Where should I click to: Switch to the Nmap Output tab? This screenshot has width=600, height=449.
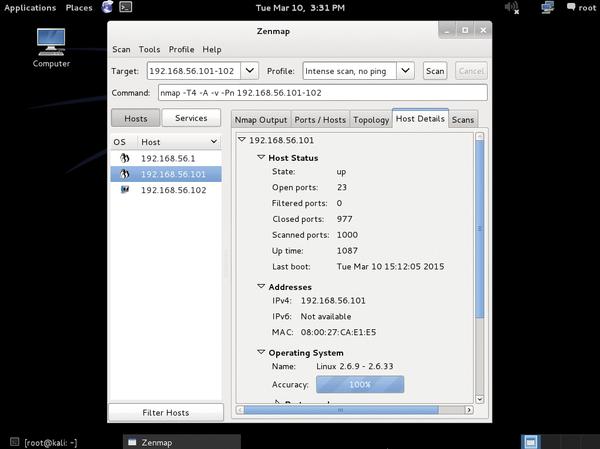coord(261,120)
